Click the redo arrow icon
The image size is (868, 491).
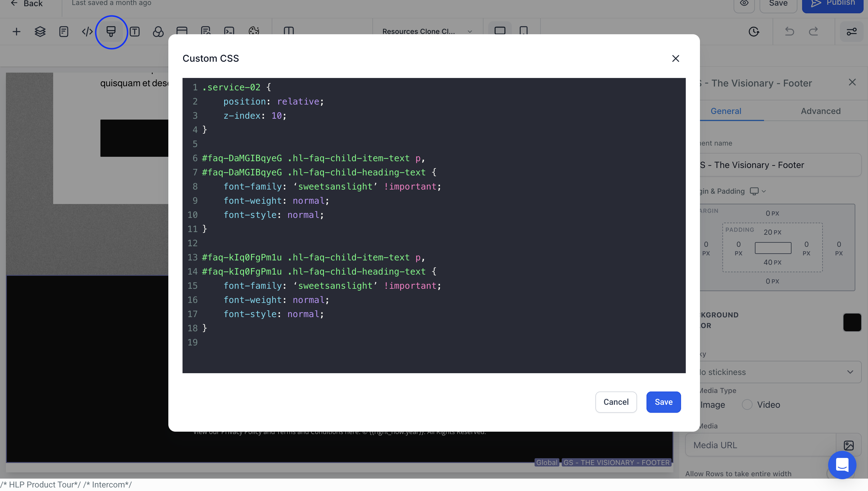(x=813, y=32)
